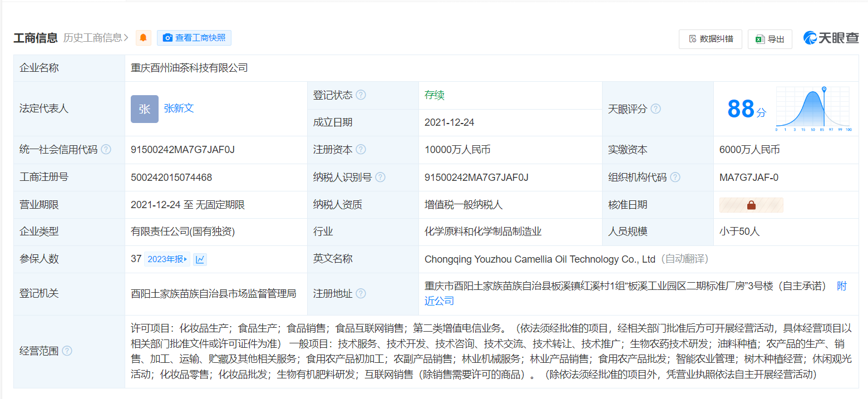Select credit code 91500242MA7G7JAF0J in 统一社会信用代码 row
868x399 pixels.
coord(183,150)
